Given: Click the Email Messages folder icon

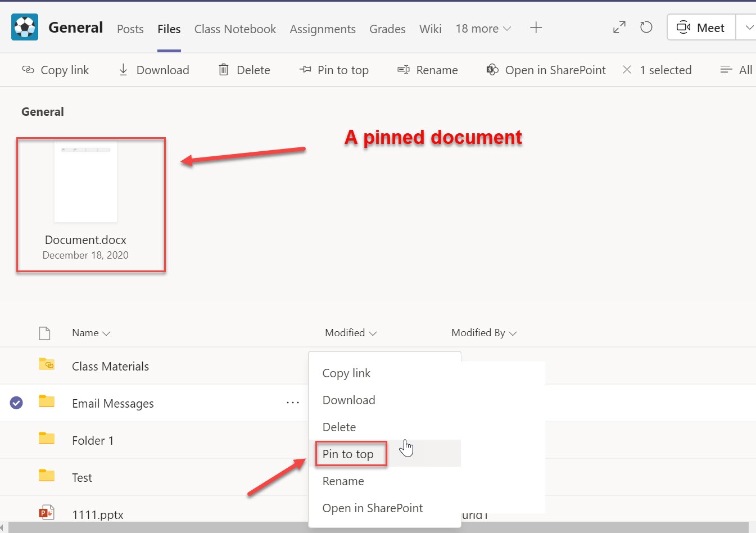Looking at the screenshot, I should (47, 401).
